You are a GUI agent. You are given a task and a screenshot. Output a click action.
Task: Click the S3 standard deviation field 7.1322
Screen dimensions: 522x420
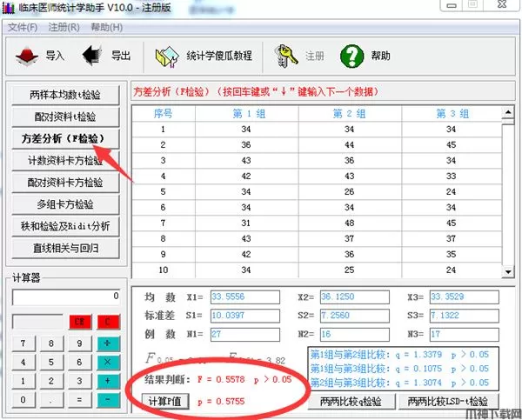(x=465, y=316)
